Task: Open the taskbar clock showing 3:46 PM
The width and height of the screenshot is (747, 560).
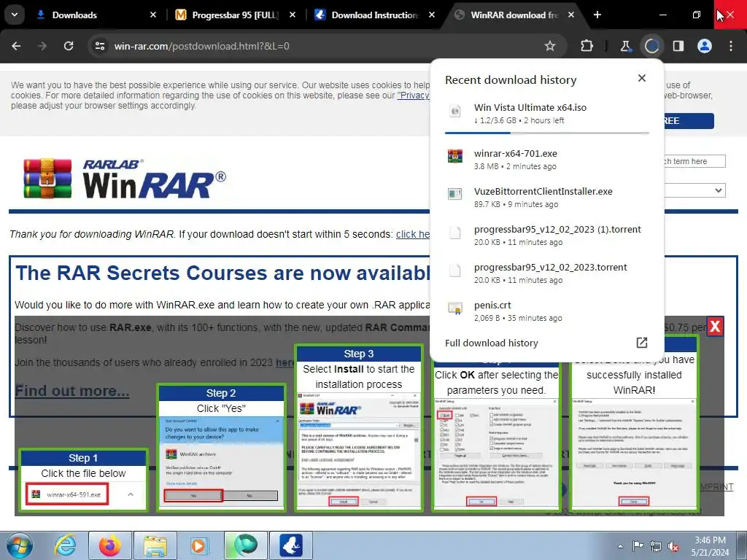Action: [x=710, y=546]
